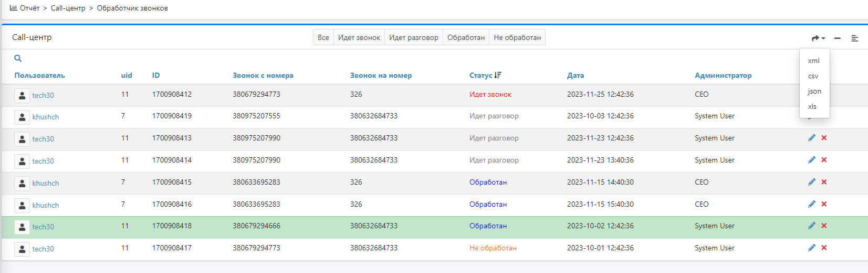Choose json export format

pyautogui.click(x=814, y=92)
